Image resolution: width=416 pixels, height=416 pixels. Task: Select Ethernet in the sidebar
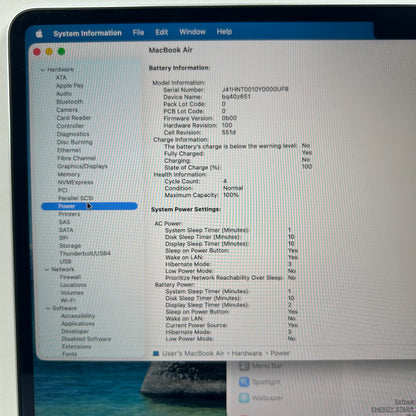coord(69,150)
